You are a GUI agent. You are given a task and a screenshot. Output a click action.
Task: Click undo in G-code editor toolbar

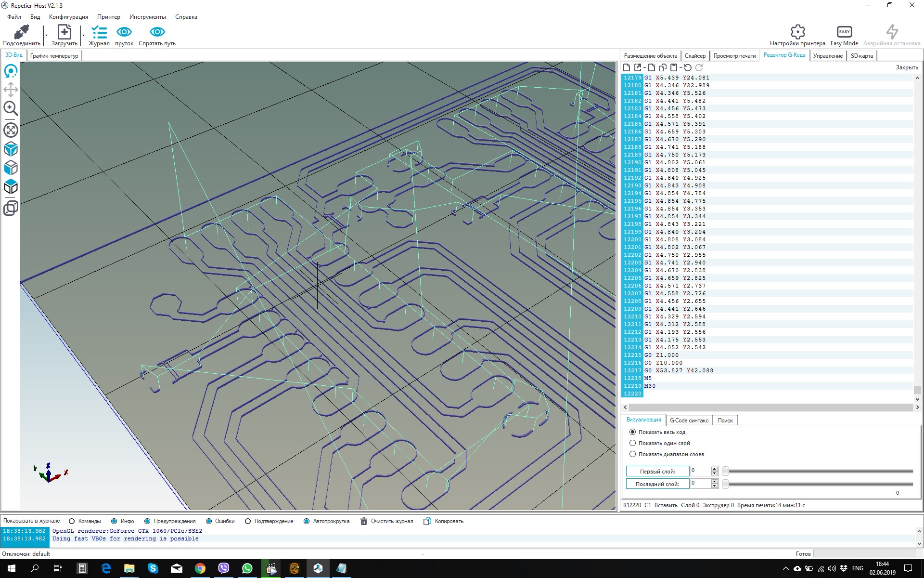coord(688,68)
